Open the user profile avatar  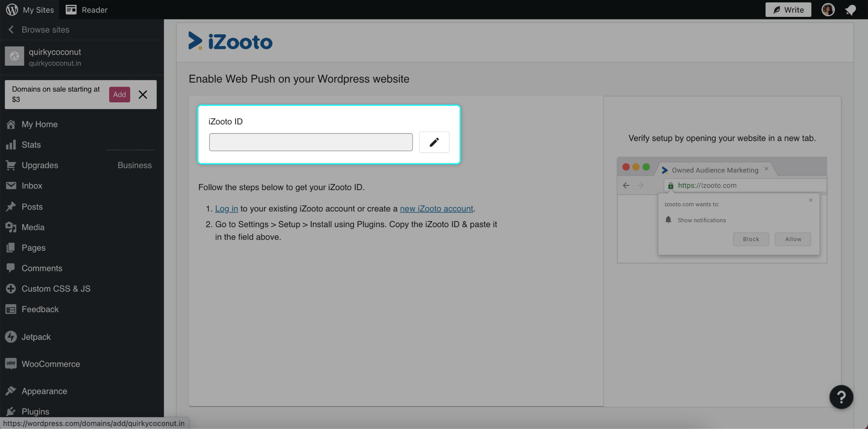828,10
